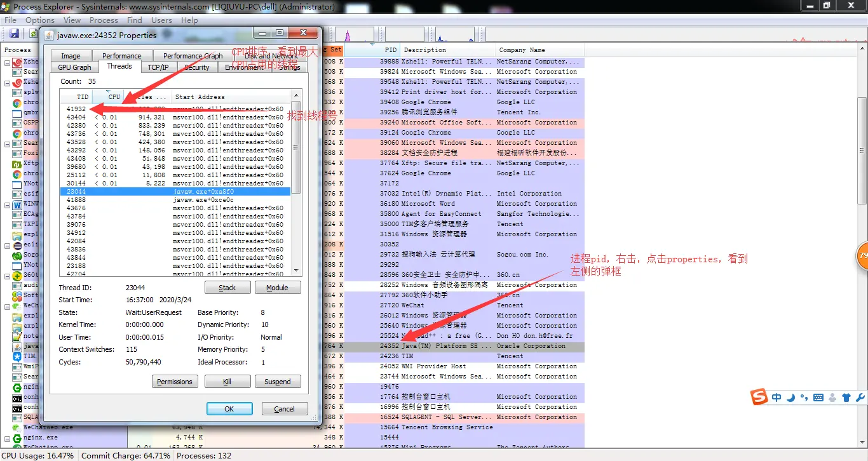Click the Java icon in the PID 24352 row
This screenshot has height=461, width=868.
pyautogui.click(x=17, y=346)
